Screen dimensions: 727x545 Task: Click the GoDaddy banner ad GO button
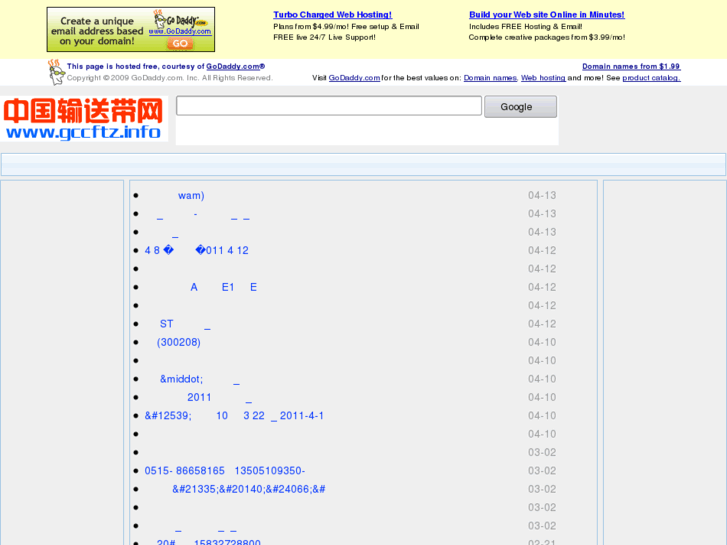pos(180,44)
